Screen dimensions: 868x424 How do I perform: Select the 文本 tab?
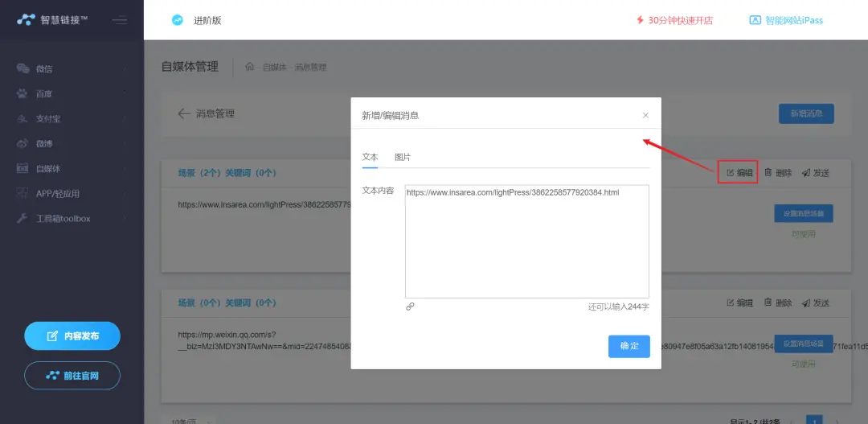tap(370, 157)
